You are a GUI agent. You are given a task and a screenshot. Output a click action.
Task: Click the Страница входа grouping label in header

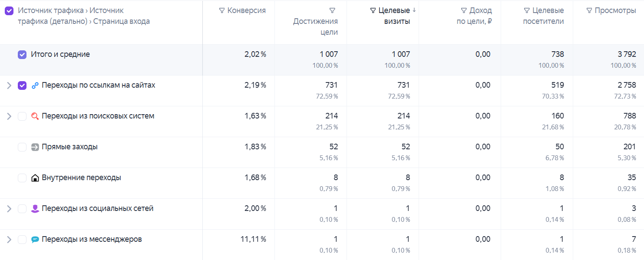point(122,21)
